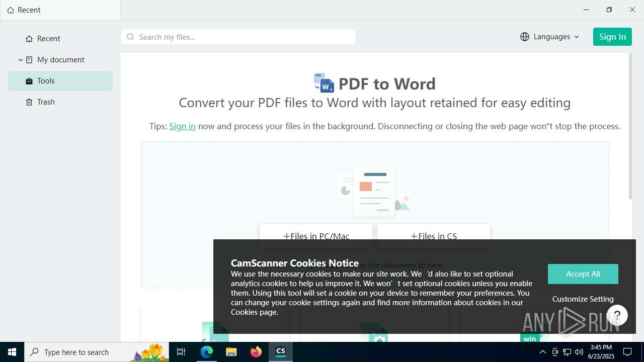644x362 pixels.
Task: Accept All cookies
Action: [583, 274]
